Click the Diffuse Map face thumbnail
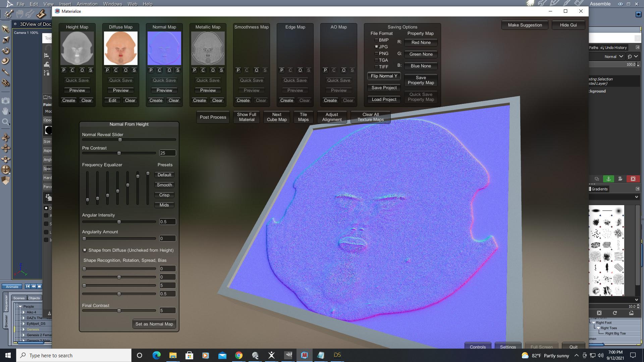 [x=120, y=48]
